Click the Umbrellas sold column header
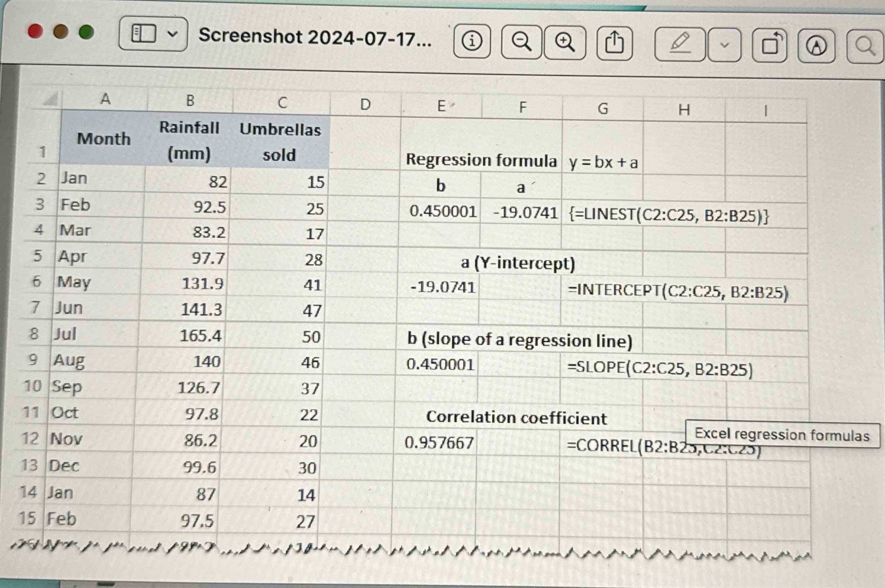Screen dimensions: 885x588 [x=280, y=142]
